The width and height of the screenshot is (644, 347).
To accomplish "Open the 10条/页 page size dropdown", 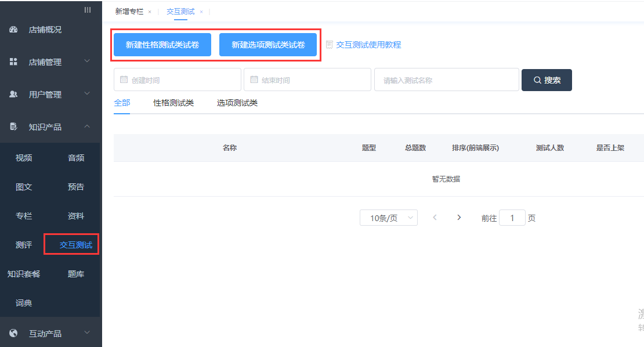I will coord(388,218).
